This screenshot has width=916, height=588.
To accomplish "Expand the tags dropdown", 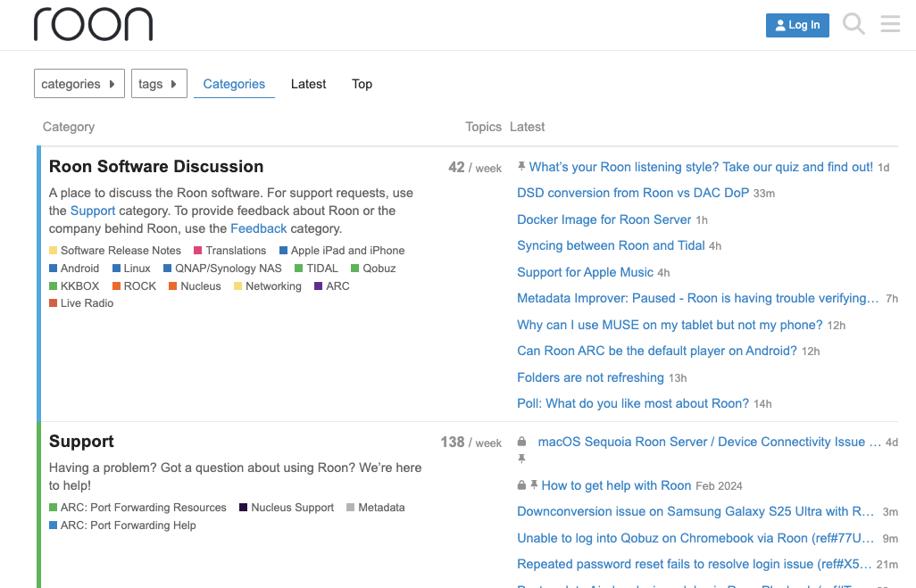I will pos(159,84).
